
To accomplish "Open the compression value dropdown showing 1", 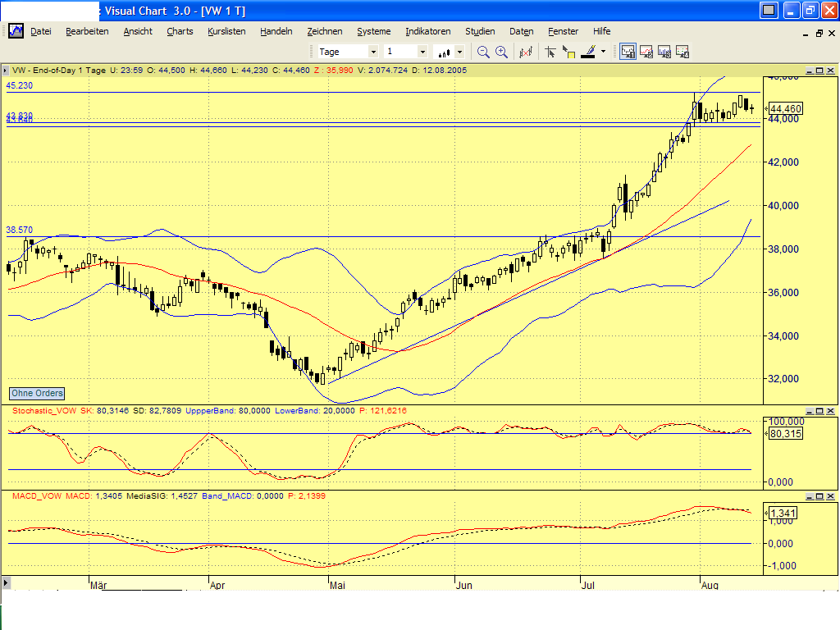I will (422, 51).
